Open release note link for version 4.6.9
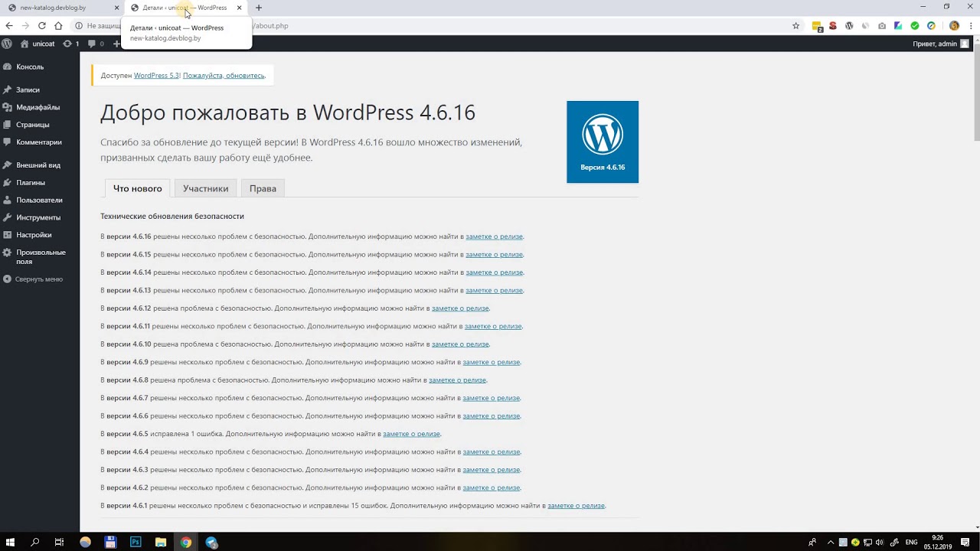 click(492, 362)
